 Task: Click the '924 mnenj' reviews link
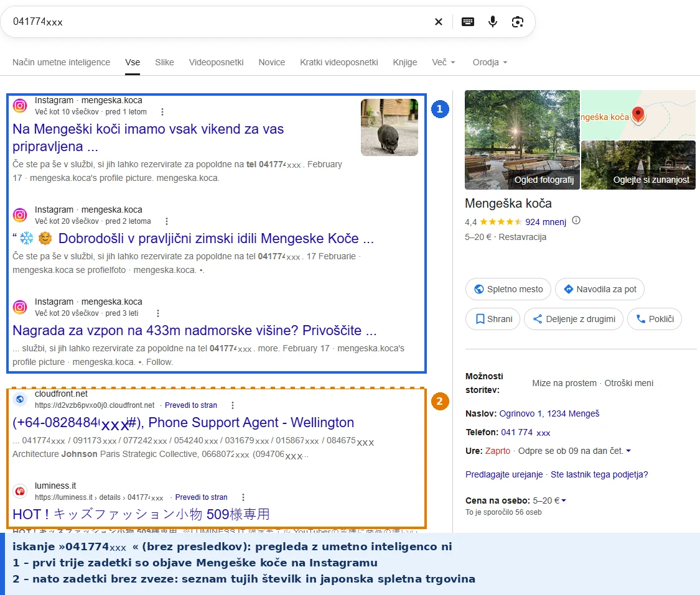pyautogui.click(x=546, y=222)
